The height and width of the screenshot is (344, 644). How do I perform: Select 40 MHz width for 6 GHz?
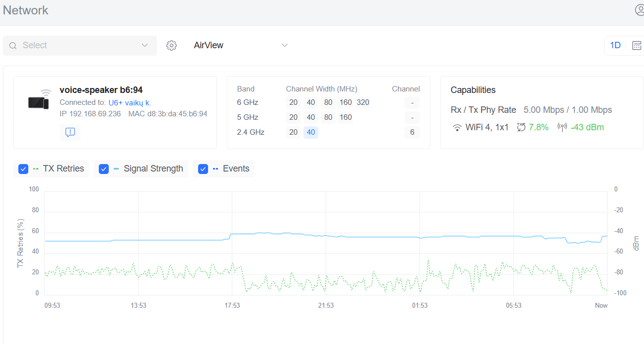click(x=311, y=102)
